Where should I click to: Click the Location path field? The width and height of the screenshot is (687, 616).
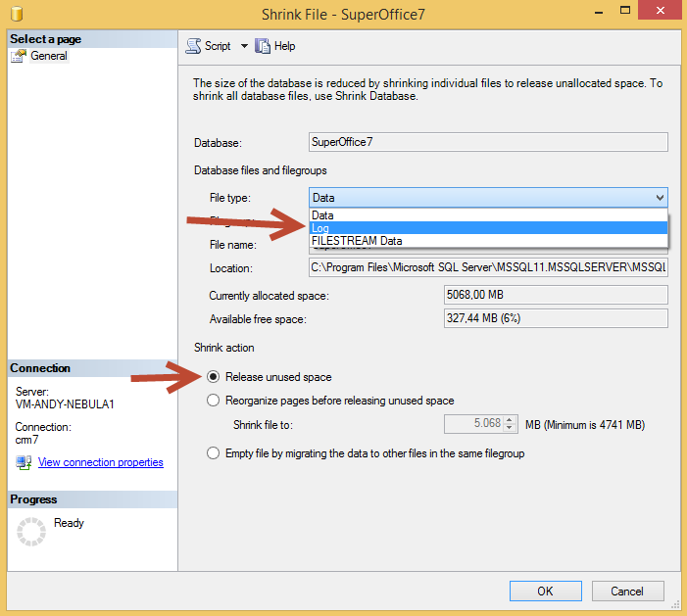(x=488, y=267)
